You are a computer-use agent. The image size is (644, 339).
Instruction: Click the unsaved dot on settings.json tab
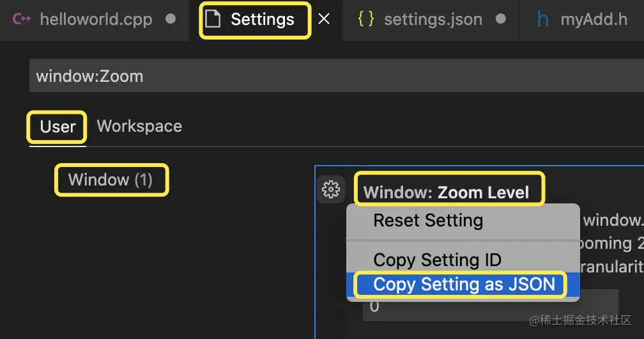(501, 19)
